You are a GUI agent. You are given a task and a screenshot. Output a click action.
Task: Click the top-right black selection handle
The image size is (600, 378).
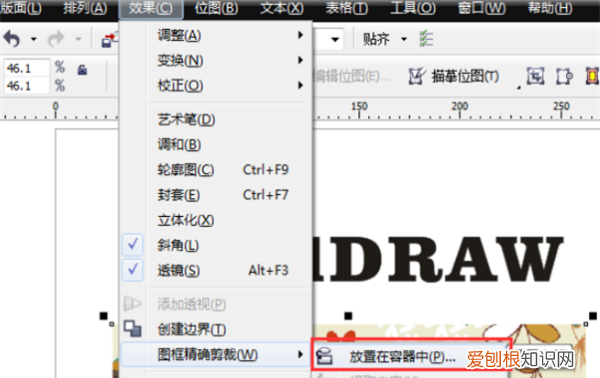pyautogui.click(x=593, y=316)
